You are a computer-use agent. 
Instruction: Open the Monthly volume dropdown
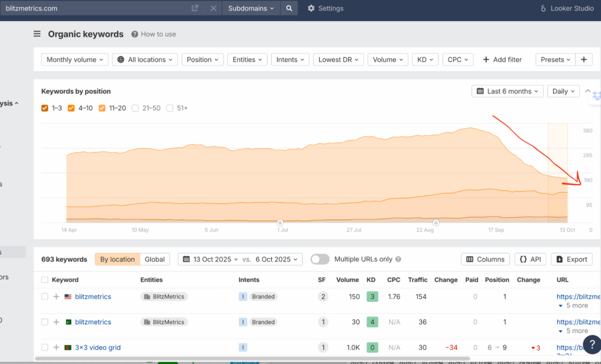[x=75, y=60]
